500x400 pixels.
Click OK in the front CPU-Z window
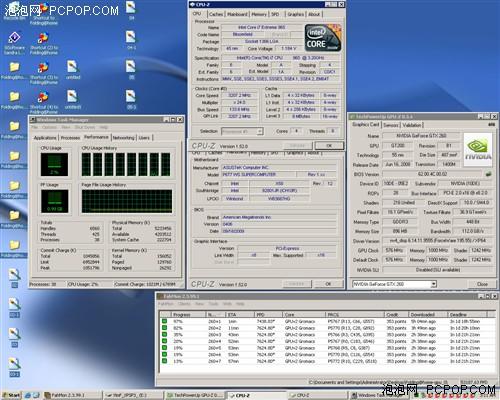click(329, 146)
